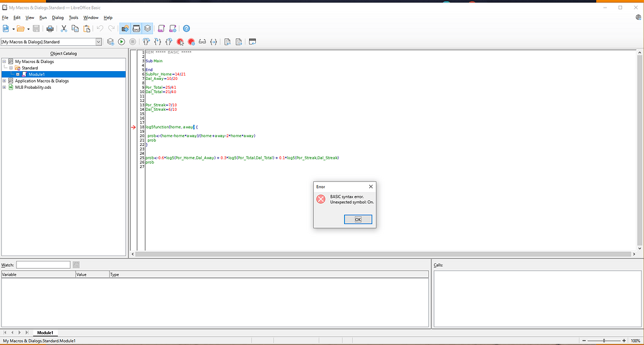Open the File menu
Screen dimensions: 644x345
point(5,18)
